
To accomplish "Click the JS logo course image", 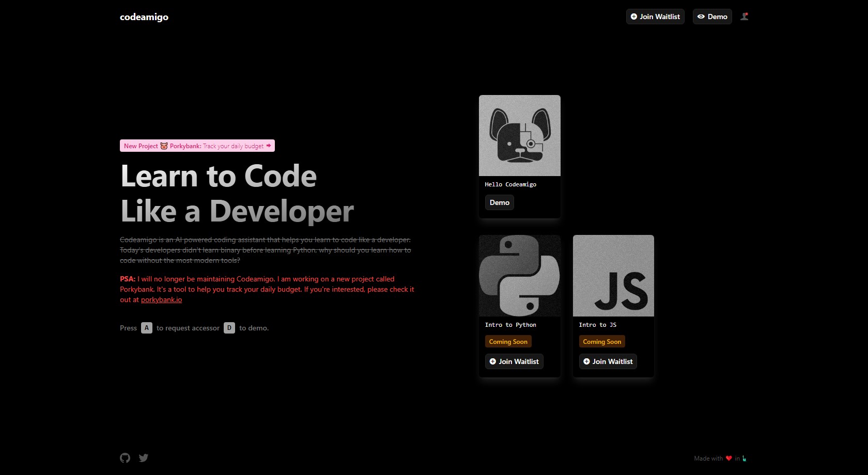I will pyautogui.click(x=613, y=276).
